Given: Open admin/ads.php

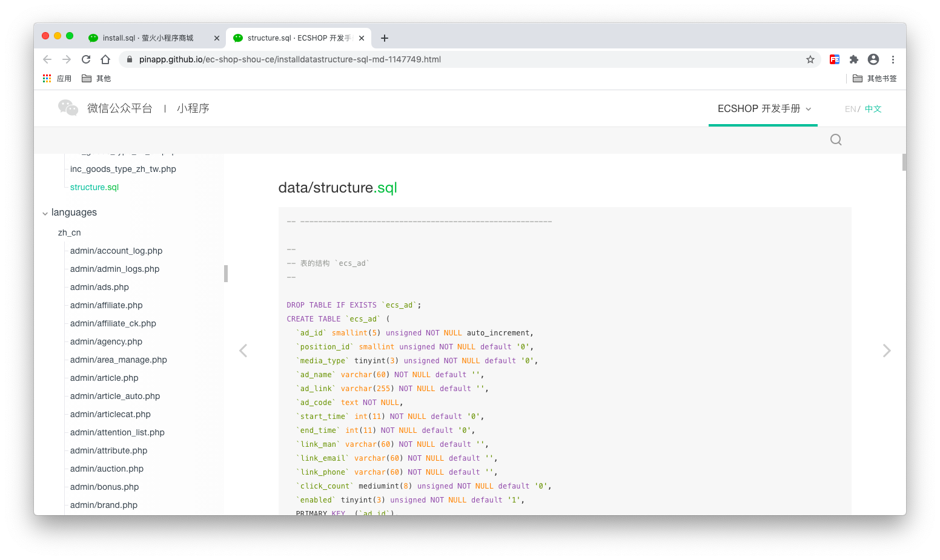Looking at the screenshot, I should click(99, 287).
